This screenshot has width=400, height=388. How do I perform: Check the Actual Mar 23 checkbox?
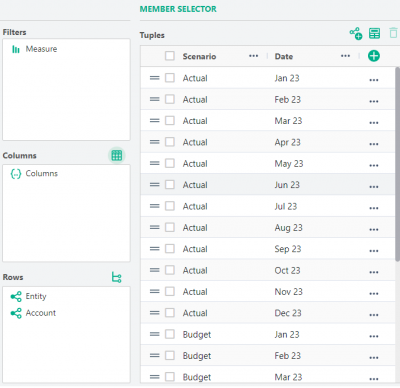pyautogui.click(x=170, y=121)
